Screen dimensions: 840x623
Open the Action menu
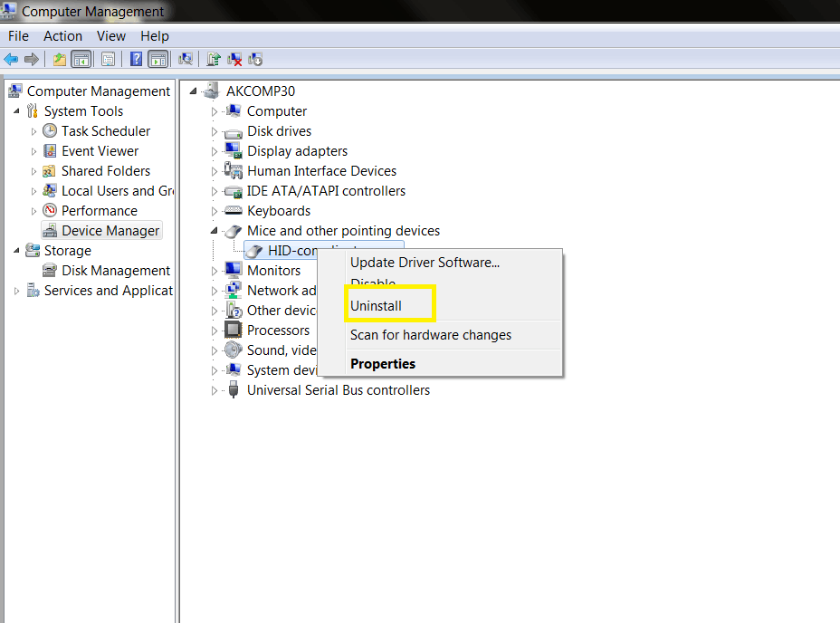(x=62, y=36)
